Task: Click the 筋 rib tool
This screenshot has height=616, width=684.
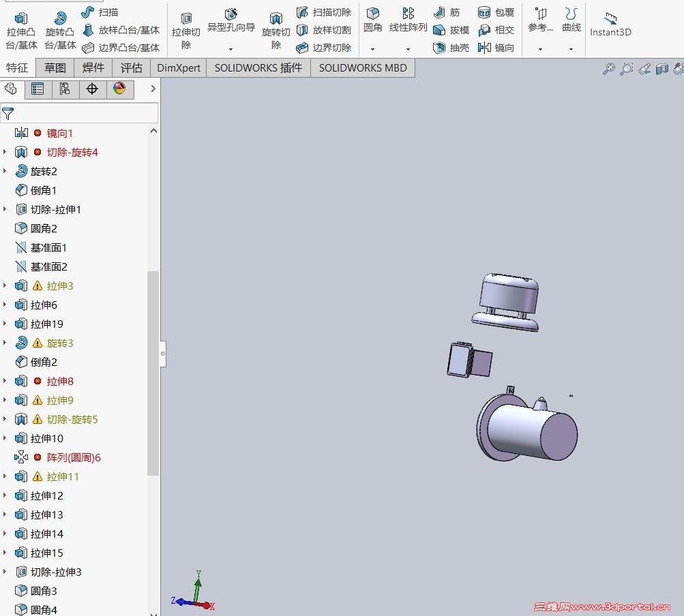Action: [447, 12]
